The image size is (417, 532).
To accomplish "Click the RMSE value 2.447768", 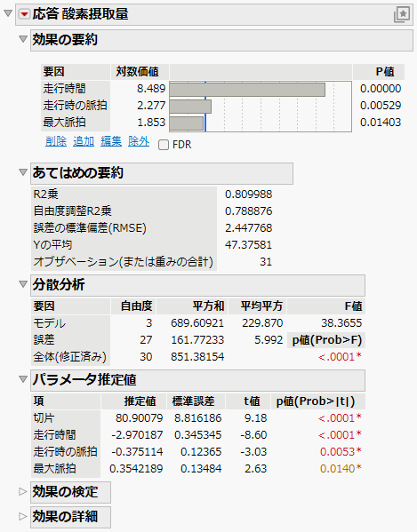I will coord(249,228).
